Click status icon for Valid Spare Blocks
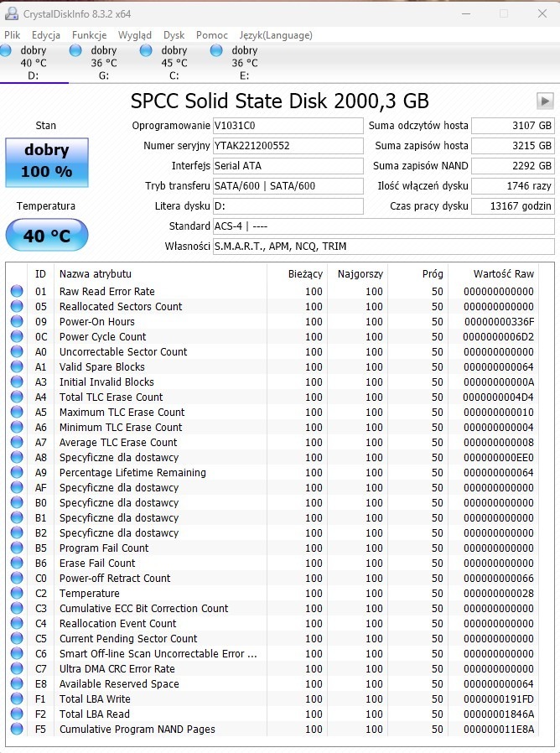560x753 pixels. (x=17, y=366)
